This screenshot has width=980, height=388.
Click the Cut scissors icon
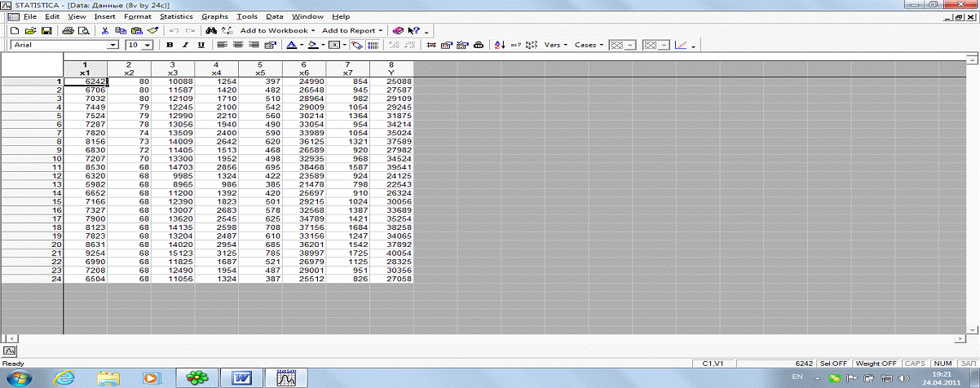click(105, 31)
